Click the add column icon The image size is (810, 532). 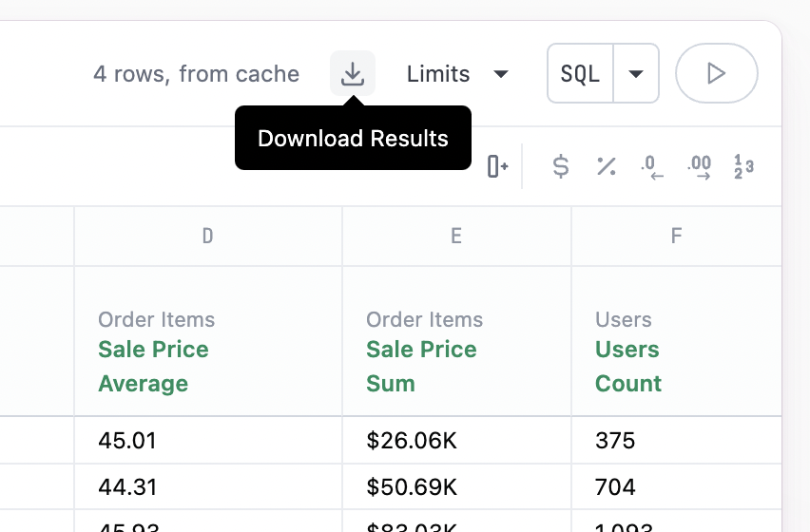497,166
